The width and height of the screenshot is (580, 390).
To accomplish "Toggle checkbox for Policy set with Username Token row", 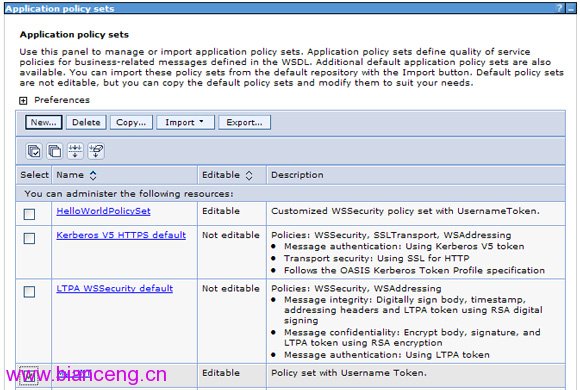I will (29, 376).
